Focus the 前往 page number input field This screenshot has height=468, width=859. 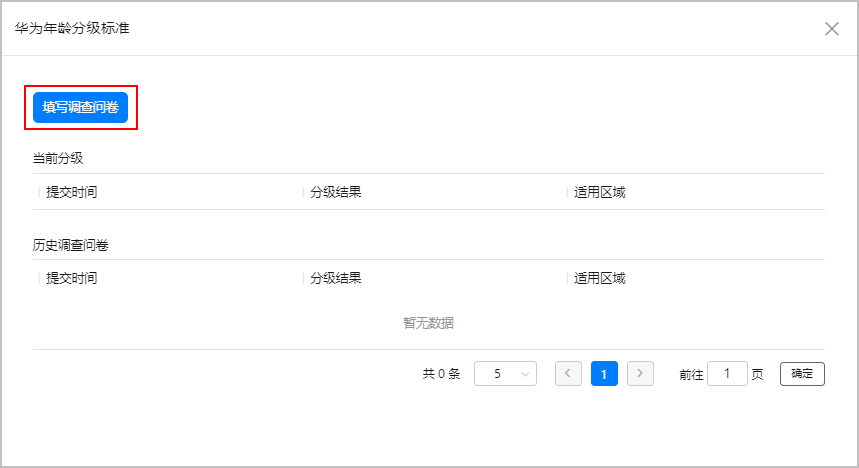click(727, 374)
